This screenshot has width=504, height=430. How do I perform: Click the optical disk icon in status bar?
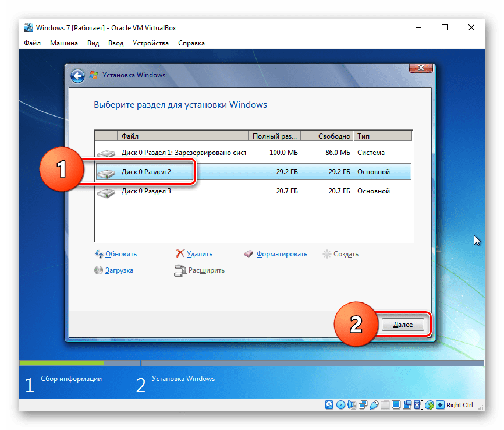pyautogui.click(x=340, y=404)
